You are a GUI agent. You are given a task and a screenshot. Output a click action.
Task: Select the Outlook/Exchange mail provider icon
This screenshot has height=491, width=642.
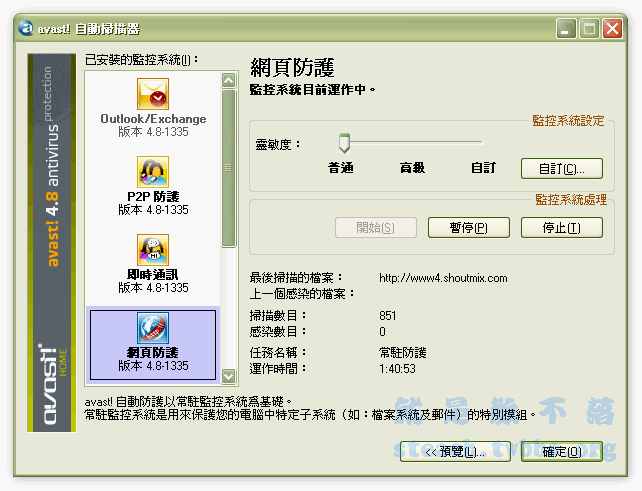(x=153, y=94)
